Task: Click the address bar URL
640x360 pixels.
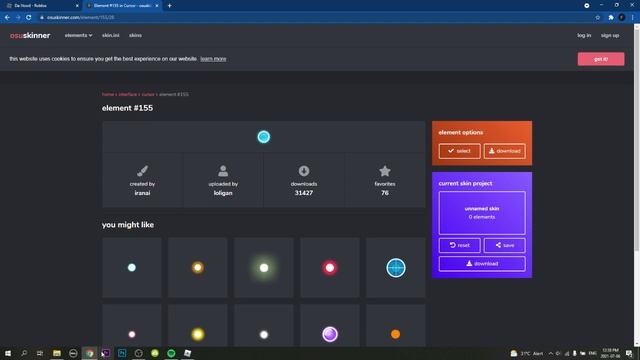Action: [x=80, y=18]
